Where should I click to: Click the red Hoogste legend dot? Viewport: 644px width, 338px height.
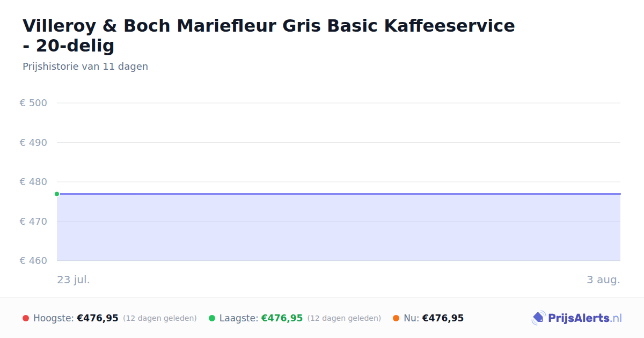tap(26, 318)
